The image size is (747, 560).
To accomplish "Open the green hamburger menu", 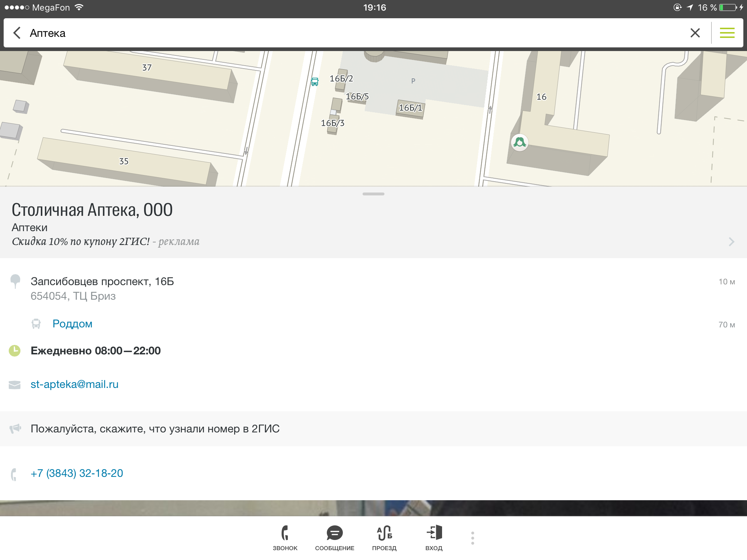I will point(727,33).
